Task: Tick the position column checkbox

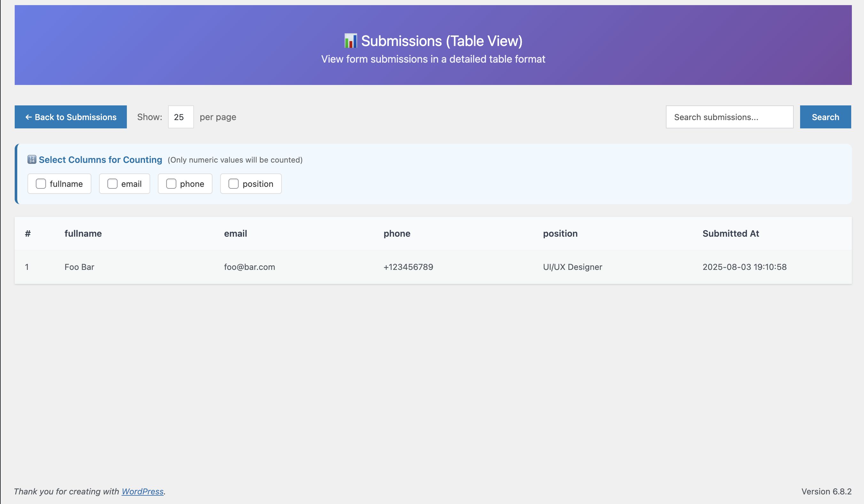Action: click(x=234, y=184)
